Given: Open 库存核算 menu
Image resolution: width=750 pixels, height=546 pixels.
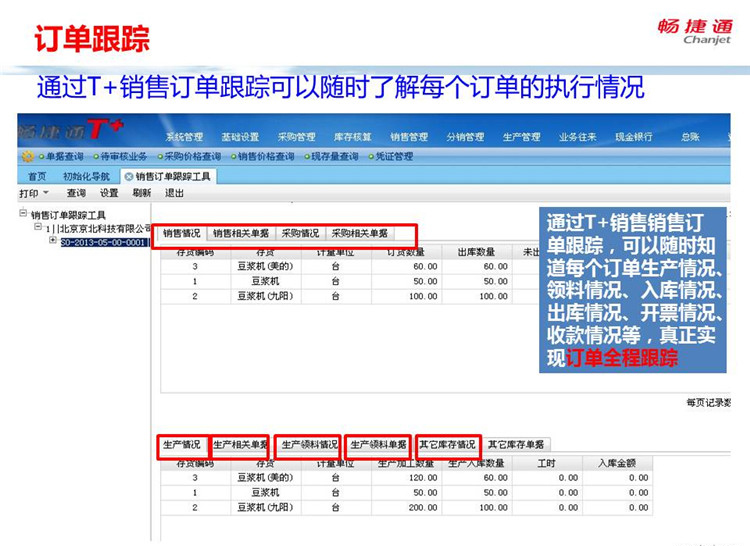Looking at the screenshot, I should [x=353, y=137].
